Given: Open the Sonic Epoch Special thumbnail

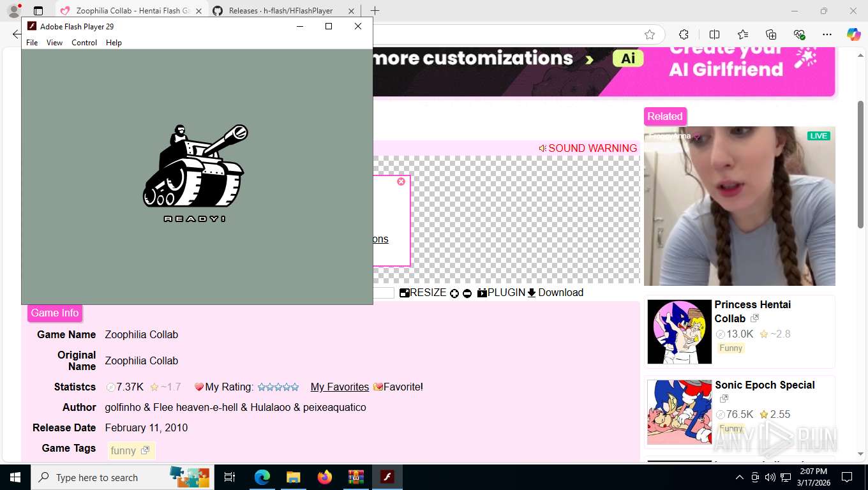Looking at the screenshot, I should pos(679,412).
